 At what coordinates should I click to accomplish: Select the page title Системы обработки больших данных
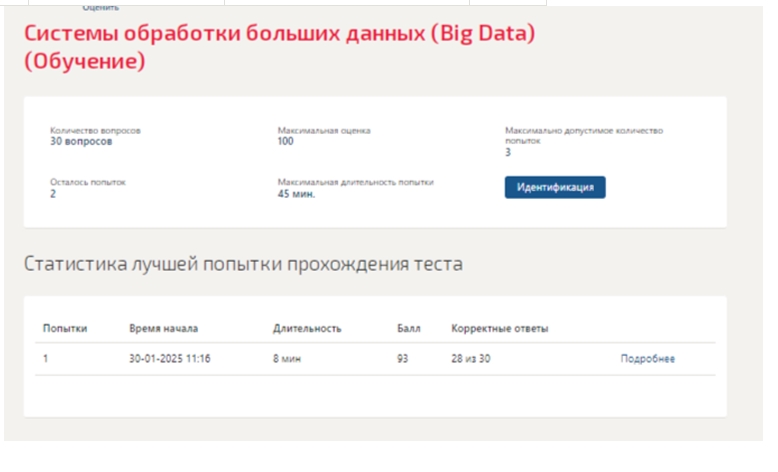point(279,47)
